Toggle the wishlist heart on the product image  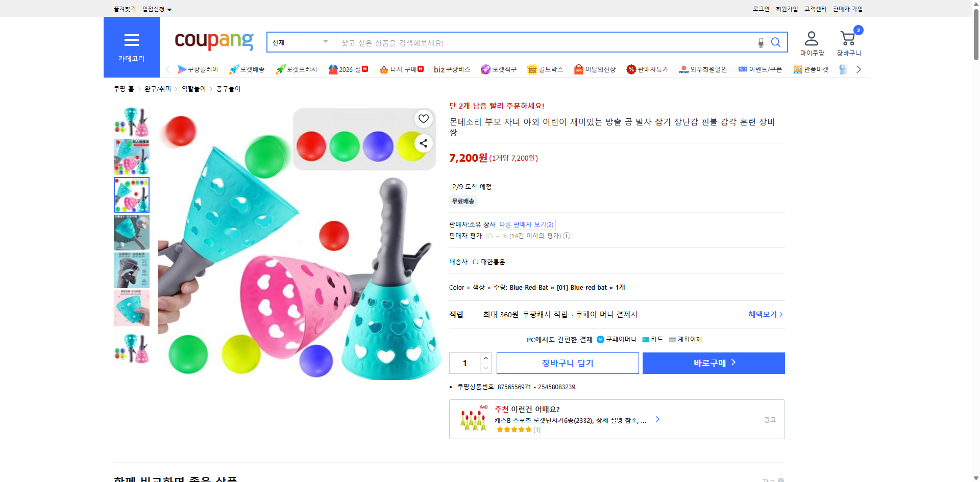coord(423,119)
